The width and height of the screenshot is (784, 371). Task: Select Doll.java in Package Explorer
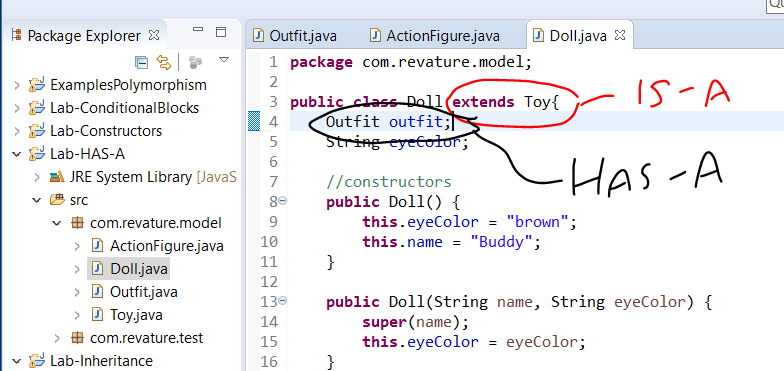click(139, 270)
